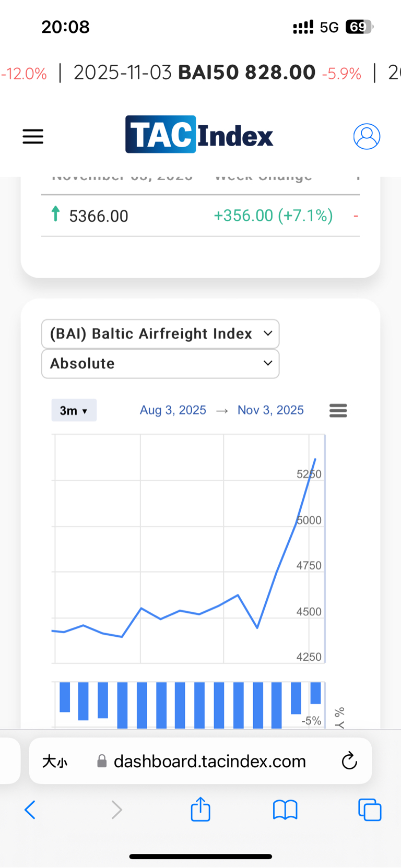
Task: Expand the Baltic Airfreight Index dropdown
Action: point(160,334)
